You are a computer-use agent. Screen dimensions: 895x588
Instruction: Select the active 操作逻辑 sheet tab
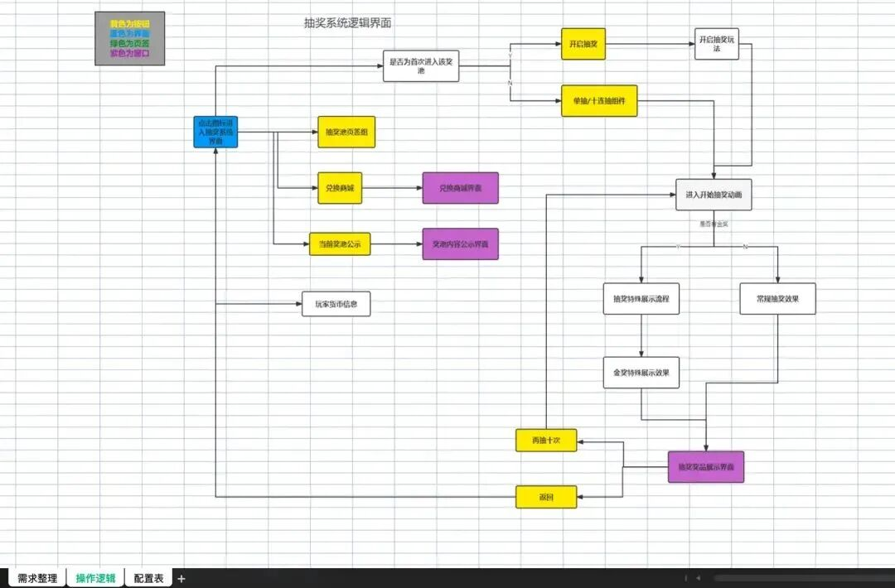click(95, 578)
